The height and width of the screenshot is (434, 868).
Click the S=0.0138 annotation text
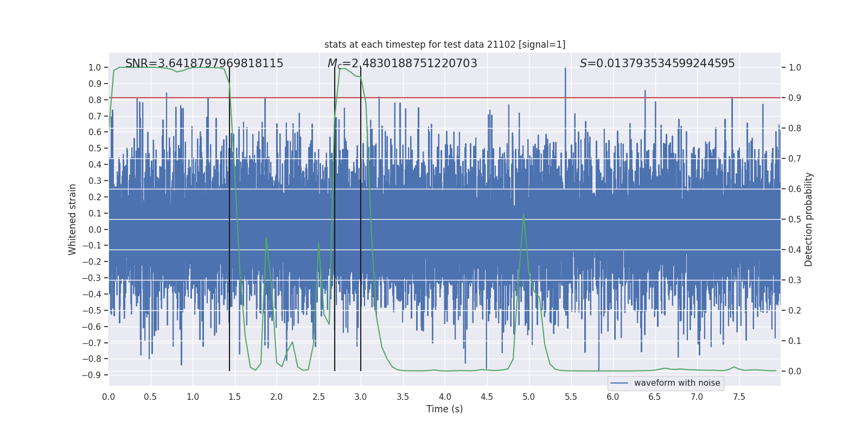(x=657, y=63)
